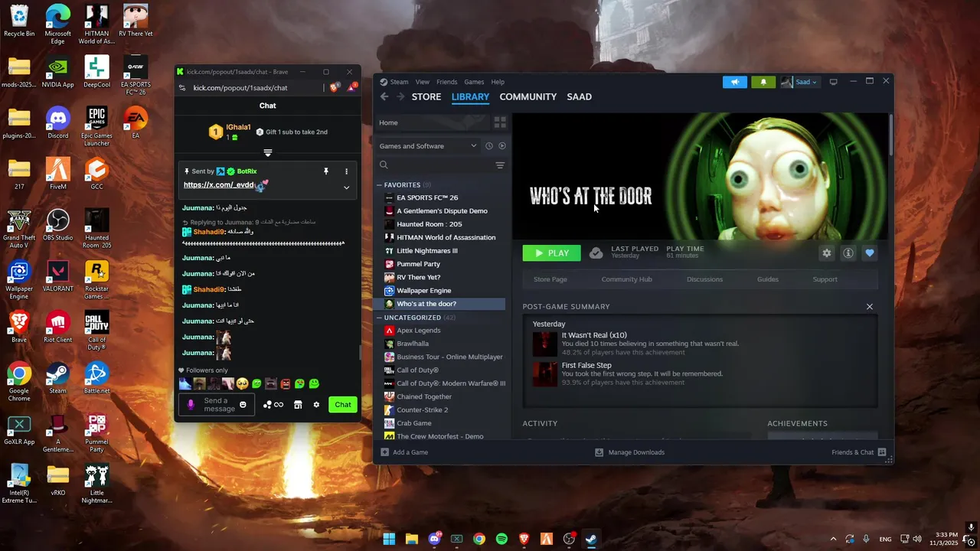
Task: Sort library by recent activity clock icon
Action: (489, 146)
